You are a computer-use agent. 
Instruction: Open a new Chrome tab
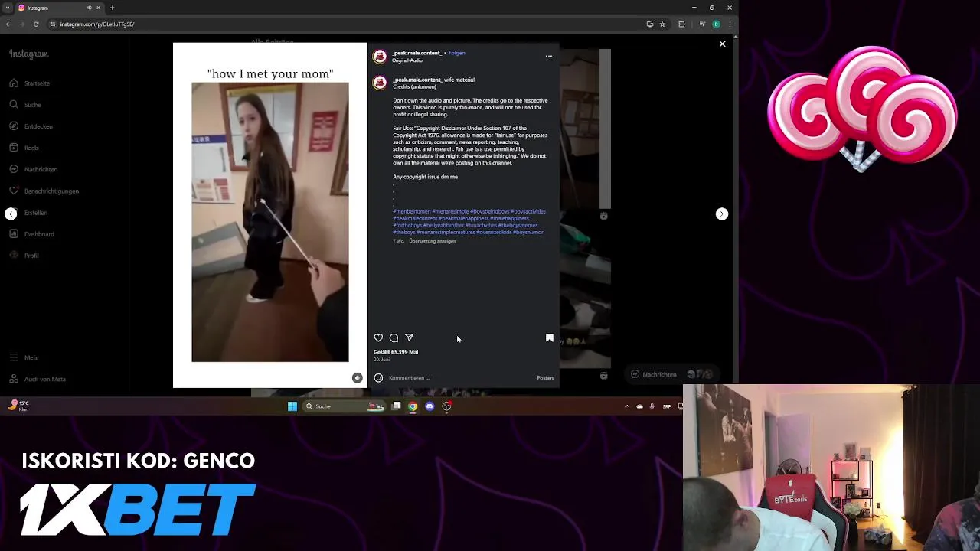pos(112,8)
